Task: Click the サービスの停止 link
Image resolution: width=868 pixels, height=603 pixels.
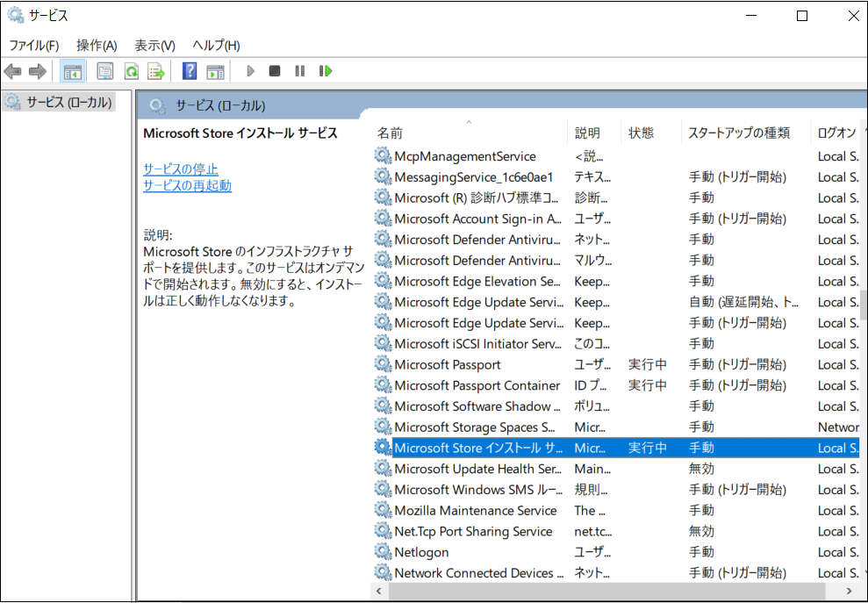Action: pos(181,169)
